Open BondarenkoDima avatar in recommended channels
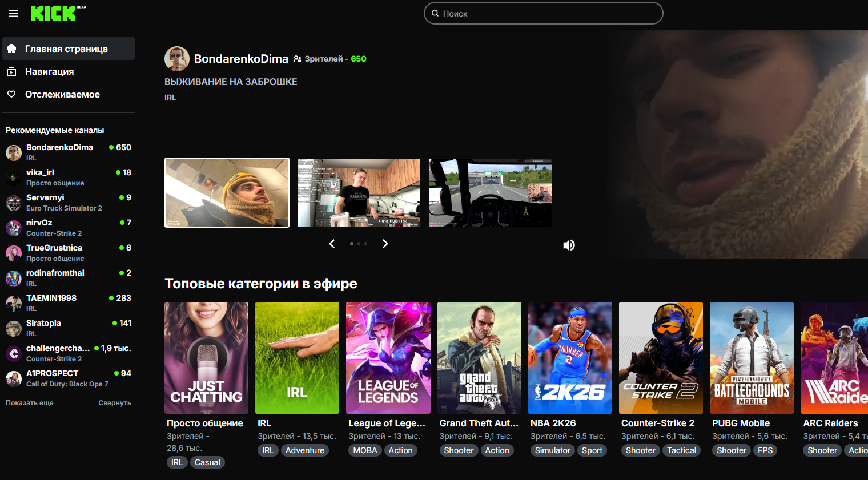This screenshot has width=868, height=480. pyautogui.click(x=14, y=152)
